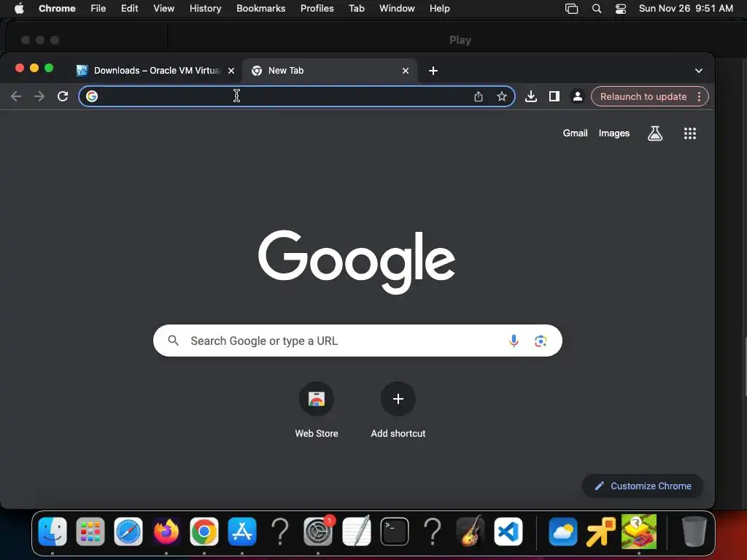Select the New Tab tab
This screenshot has height=560, width=747.
coord(330,71)
